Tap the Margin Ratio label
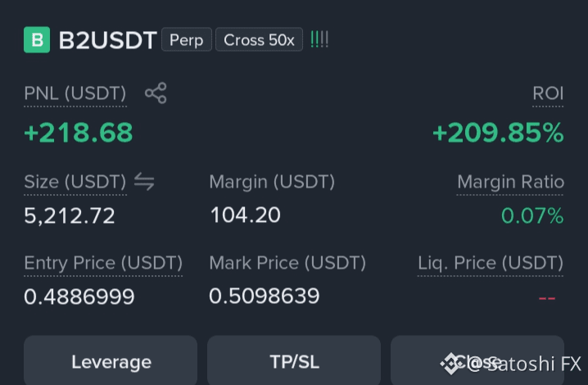Image resolution: width=588 pixels, height=385 pixels. [x=510, y=182]
